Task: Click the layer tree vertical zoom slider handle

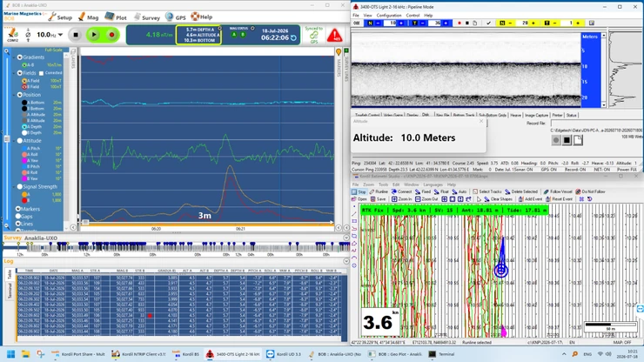Action: tap(7, 139)
